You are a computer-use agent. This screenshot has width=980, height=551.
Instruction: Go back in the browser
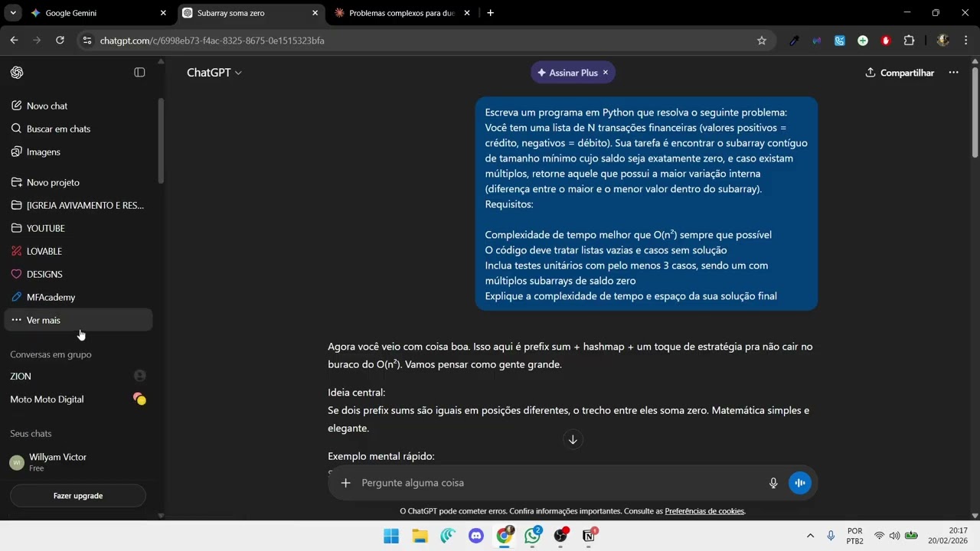14,41
